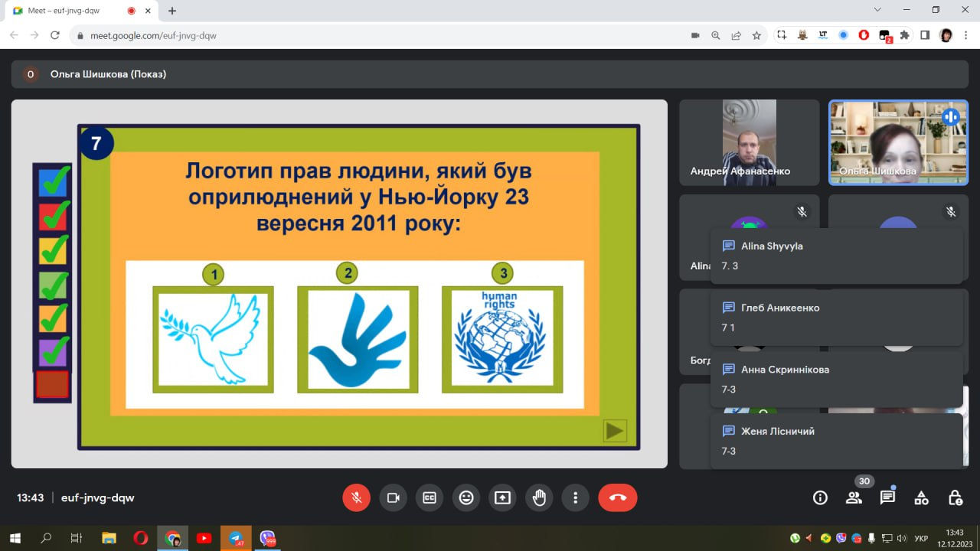Screen dimensions: 980x551
Task: Open Alina Shyvyla's chat message notification
Action: [x=836, y=256]
